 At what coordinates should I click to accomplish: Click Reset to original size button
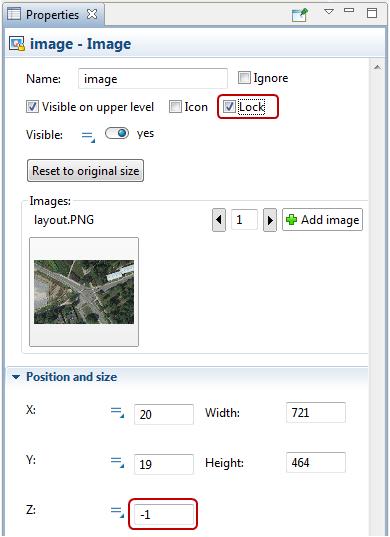(x=85, y=171)
